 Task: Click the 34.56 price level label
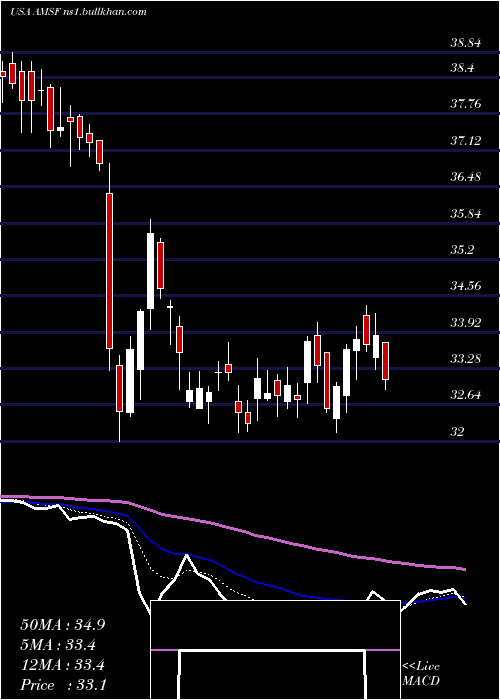[x=466, y=286]
